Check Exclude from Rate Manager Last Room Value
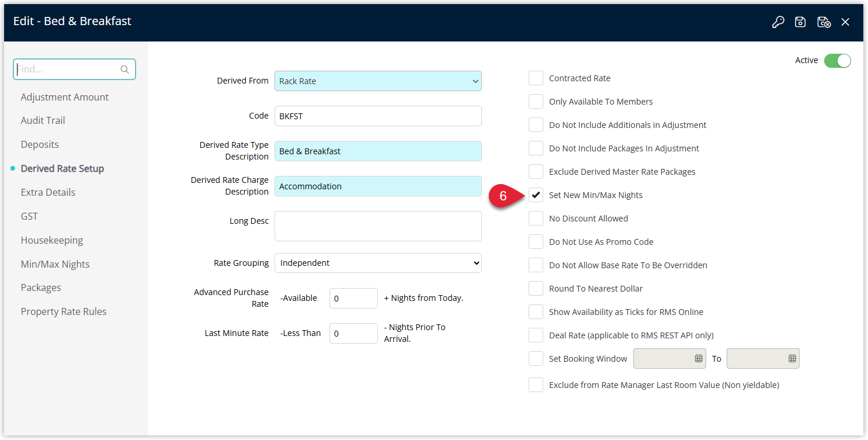Screen dimensions: 868x440 pyautogui.click(x=536, y=385)
